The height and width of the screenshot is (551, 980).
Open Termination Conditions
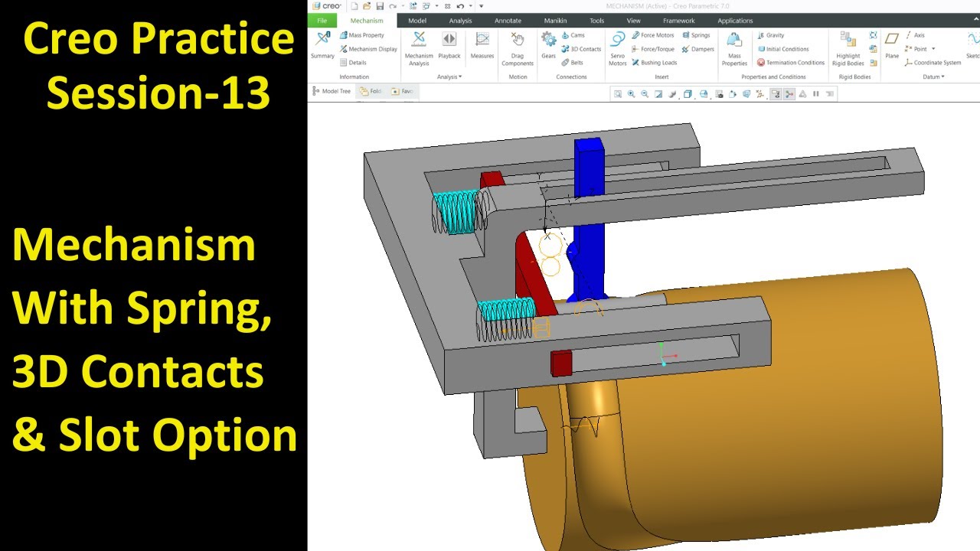point(791,63)
